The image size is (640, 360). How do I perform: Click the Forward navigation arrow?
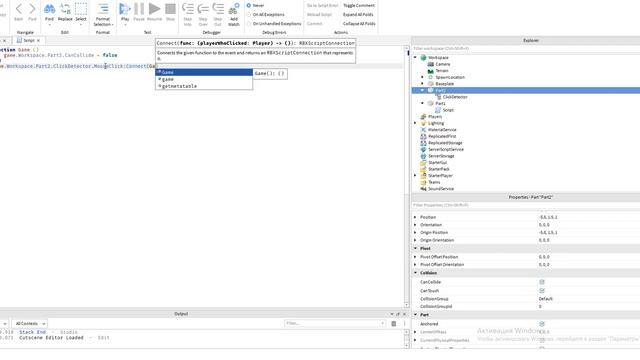[x=32, y=9]
